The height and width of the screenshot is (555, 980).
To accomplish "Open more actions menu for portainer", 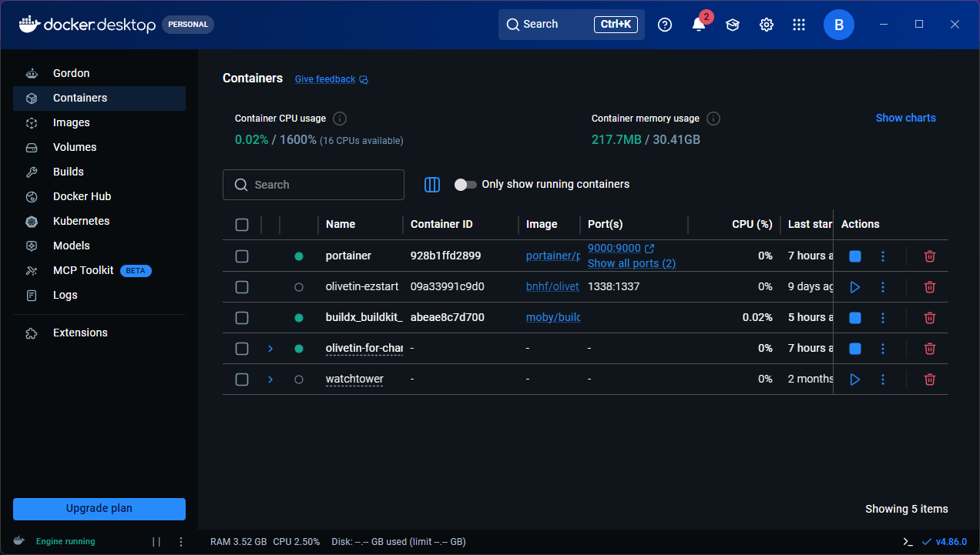I will coord(883,256).
